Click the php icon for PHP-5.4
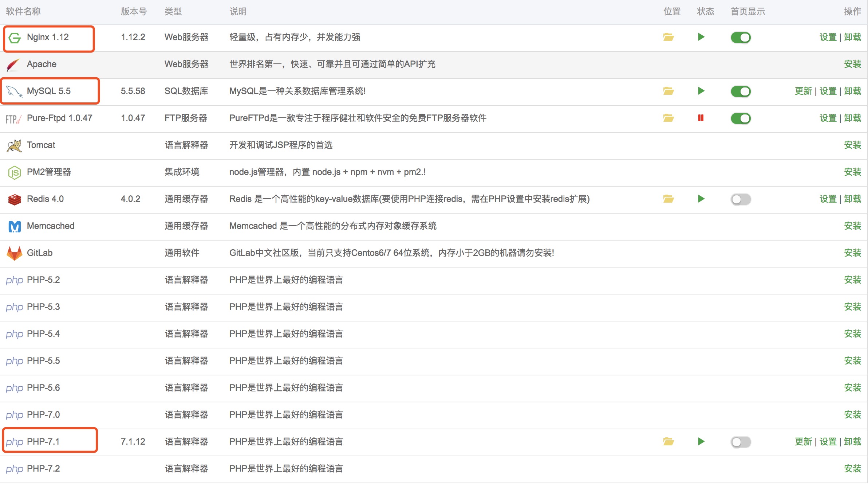 (x=15, y=334)
